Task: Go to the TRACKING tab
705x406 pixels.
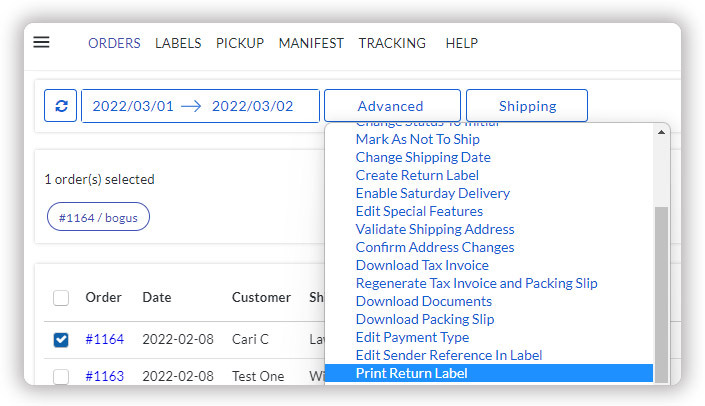Action: 392,43
